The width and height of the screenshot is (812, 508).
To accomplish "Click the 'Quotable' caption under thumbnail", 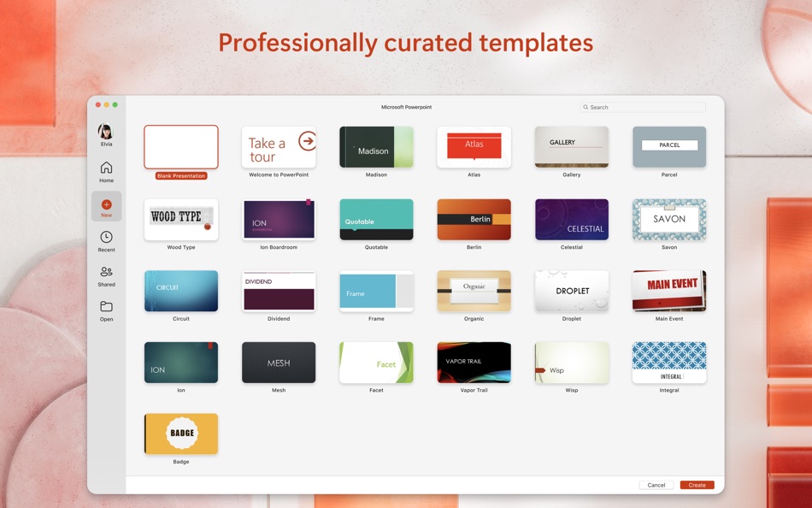I will [x=376, y=247].
